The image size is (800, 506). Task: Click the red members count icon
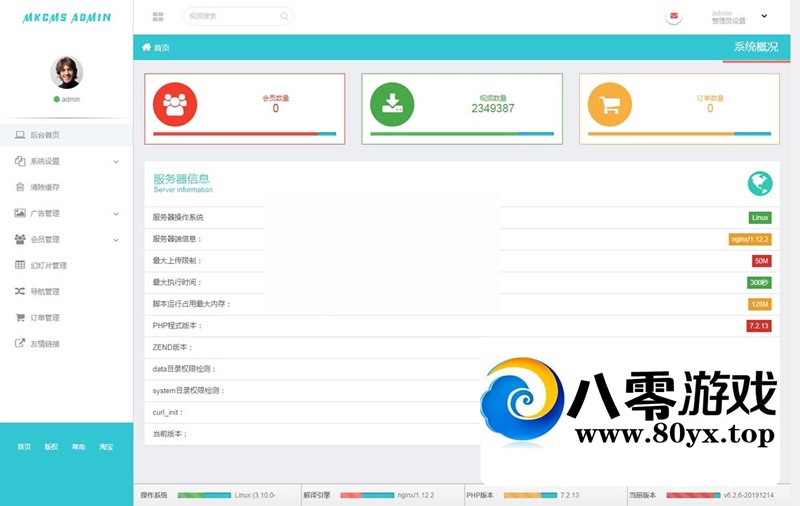175,105
